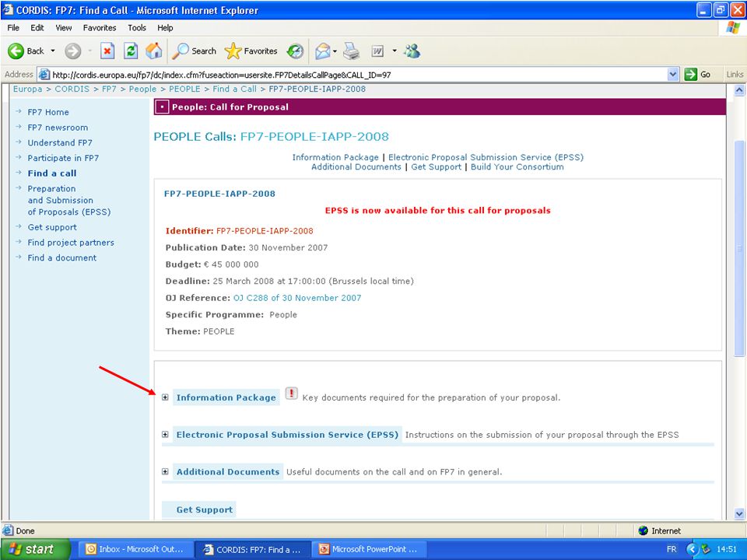Click the CORDIS breadcrumb link
The image size is (747, 560).
[x=72, y=89]
